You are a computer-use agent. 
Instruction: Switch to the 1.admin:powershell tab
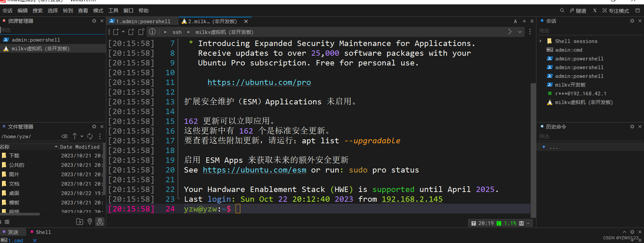(x=143, y=21)
